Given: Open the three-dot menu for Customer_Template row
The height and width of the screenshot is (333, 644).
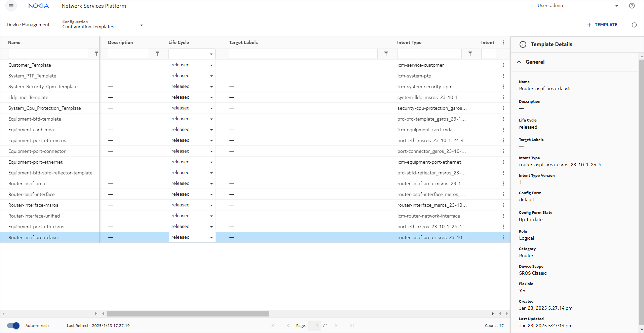Looking at the screenshot, I should tap(503, 65).
